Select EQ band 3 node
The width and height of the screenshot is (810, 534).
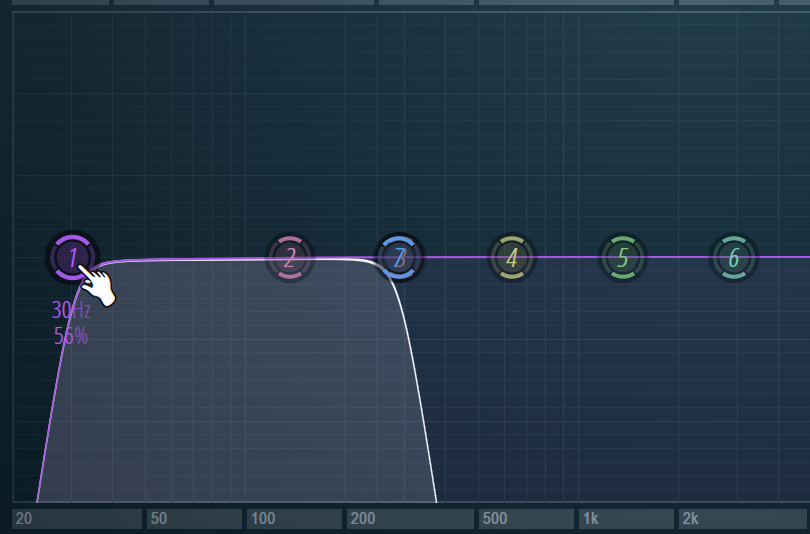(x=399, y=257)
